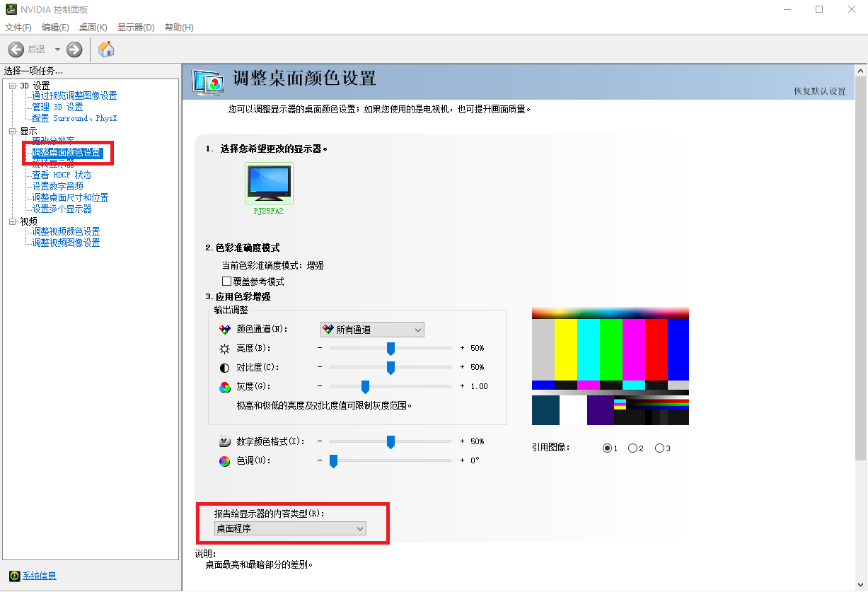Screen dimensions: 868x592
Task: Click the Forward arrow icon
Action: tap(74, 50)
